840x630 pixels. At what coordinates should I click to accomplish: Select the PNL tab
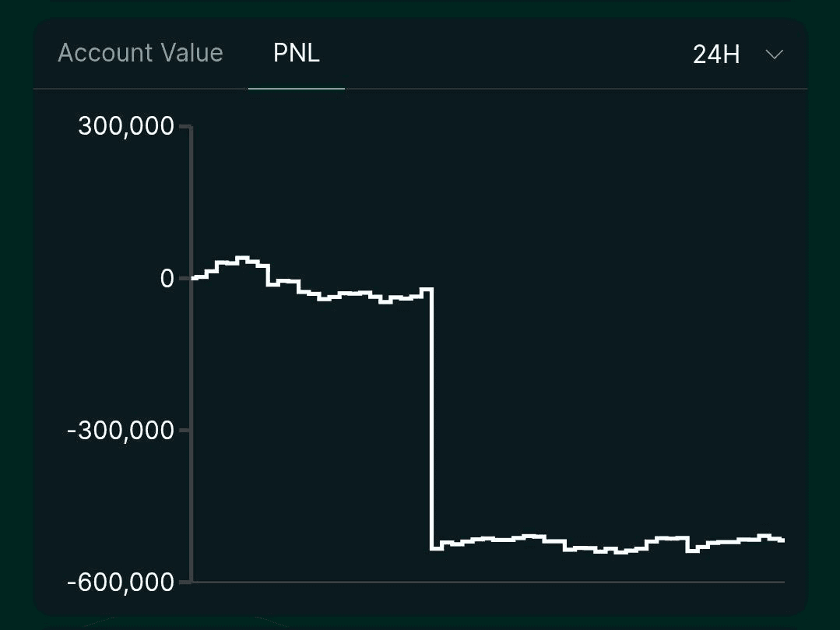(296, 53)
